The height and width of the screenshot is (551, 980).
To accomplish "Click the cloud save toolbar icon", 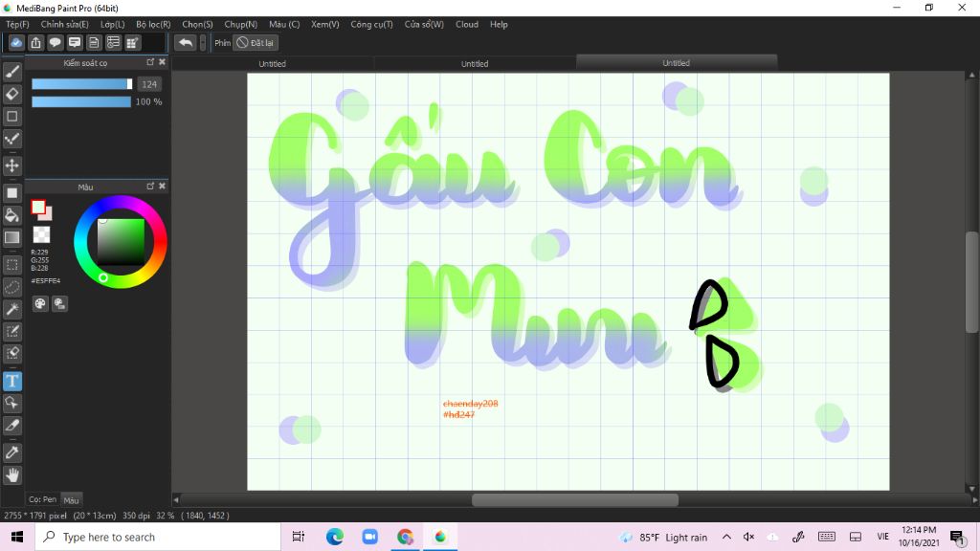I will click(16, 42).
